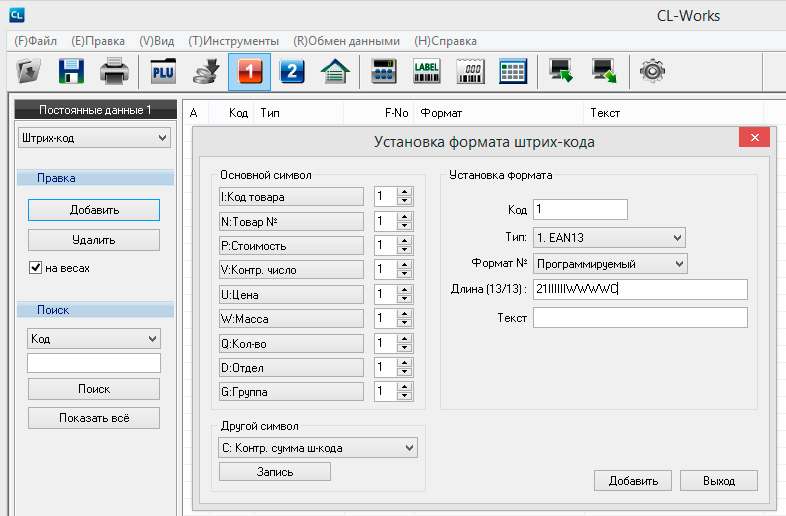The width and height of the screenshot is (786, 516).
Task: Click the 'Текст' input field
Action: (x=640, y=317)
